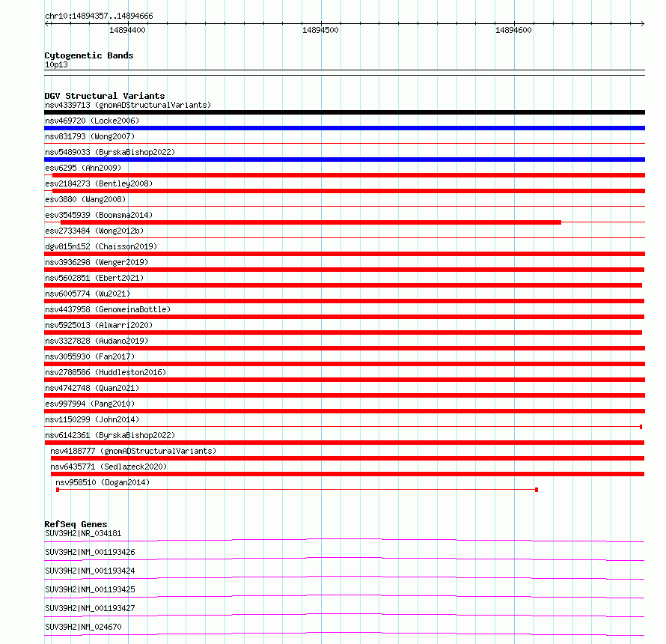Open nsv2788586 (Huddleston2016) label

click(106, 372)
